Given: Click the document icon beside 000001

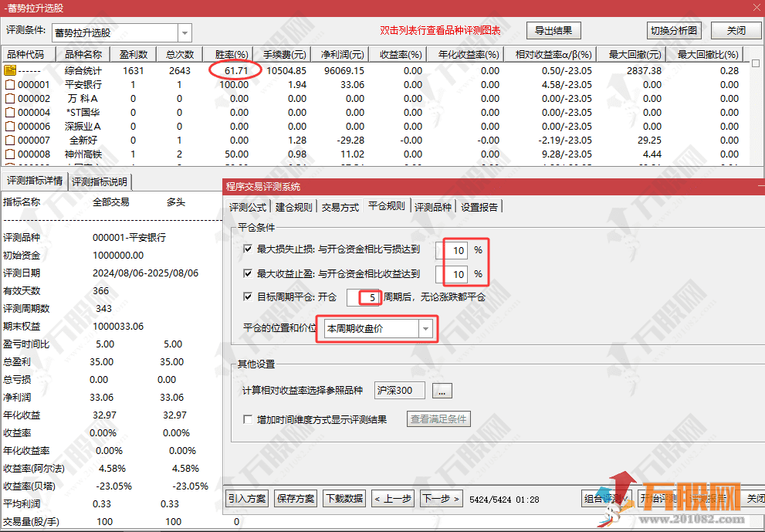Looking at the screenshot, I should point(10,84).
